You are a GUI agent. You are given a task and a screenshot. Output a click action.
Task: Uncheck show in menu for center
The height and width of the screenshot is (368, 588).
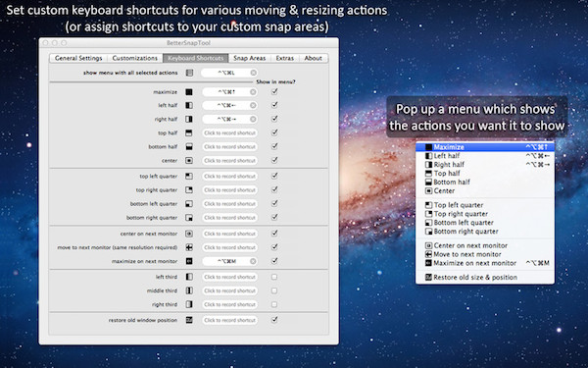coord(274,160)
